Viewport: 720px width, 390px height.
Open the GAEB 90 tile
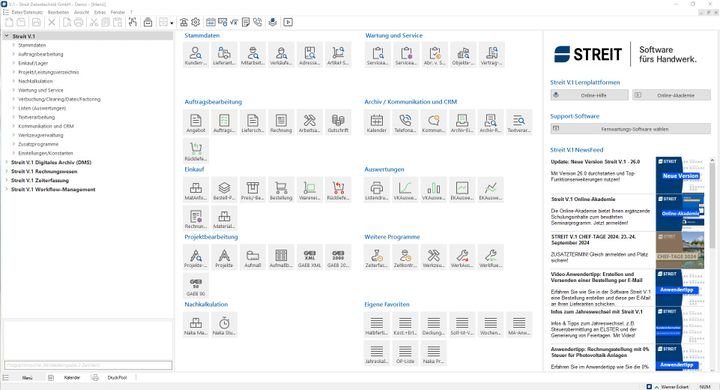tap(196, 286)
